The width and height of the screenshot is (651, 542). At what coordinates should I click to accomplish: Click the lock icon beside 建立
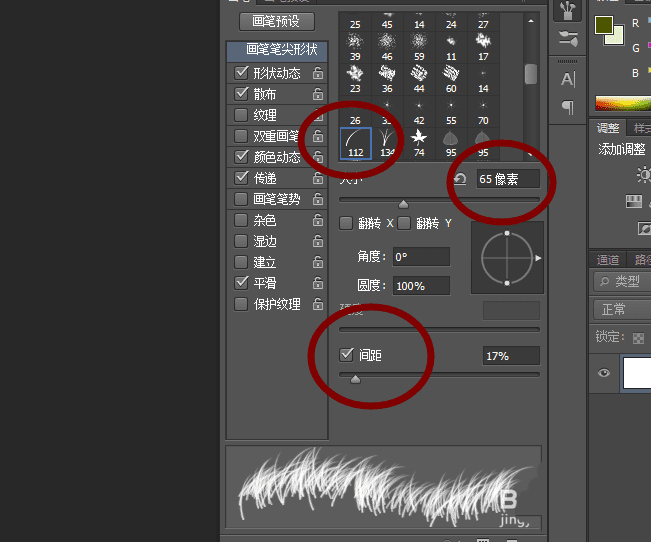(x=318, y=262)
